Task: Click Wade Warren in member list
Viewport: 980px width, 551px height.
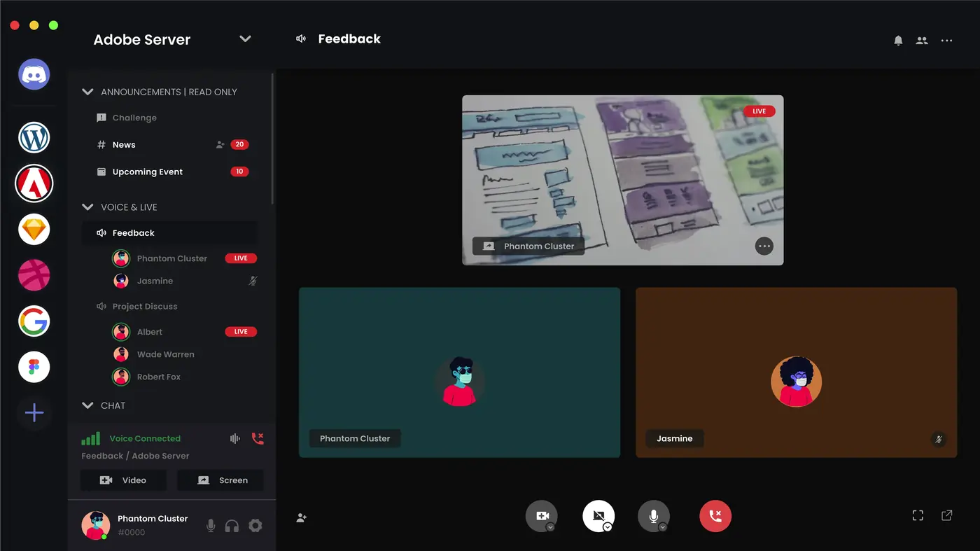Action: pyautogui.click(x=165, y=354)
